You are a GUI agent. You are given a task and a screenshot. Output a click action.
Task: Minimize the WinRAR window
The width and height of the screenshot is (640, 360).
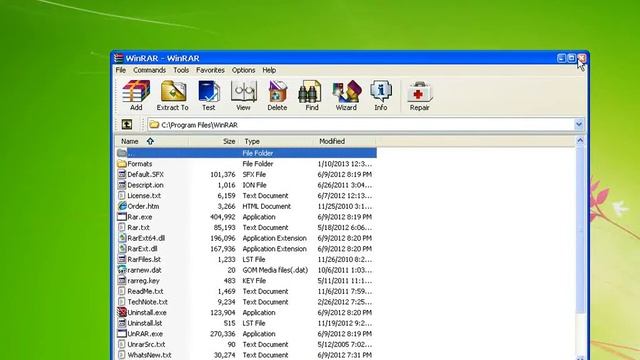tap(562, 58)
